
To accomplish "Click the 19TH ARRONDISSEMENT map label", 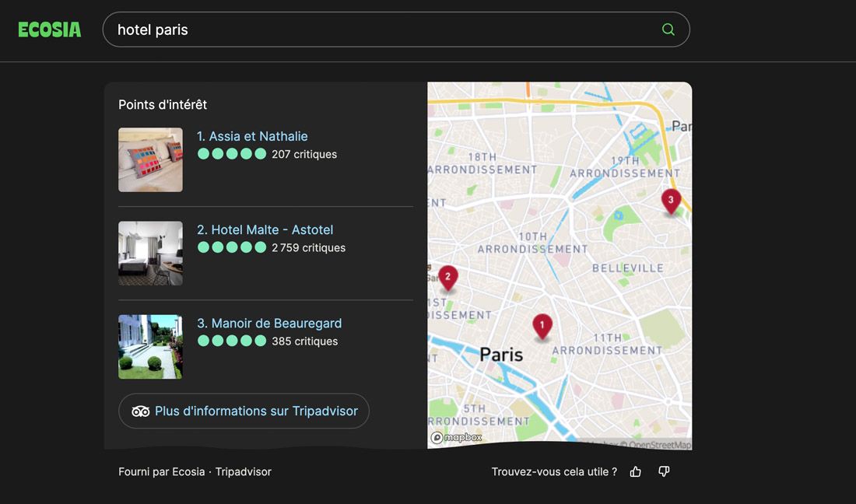I will (625, 167).
